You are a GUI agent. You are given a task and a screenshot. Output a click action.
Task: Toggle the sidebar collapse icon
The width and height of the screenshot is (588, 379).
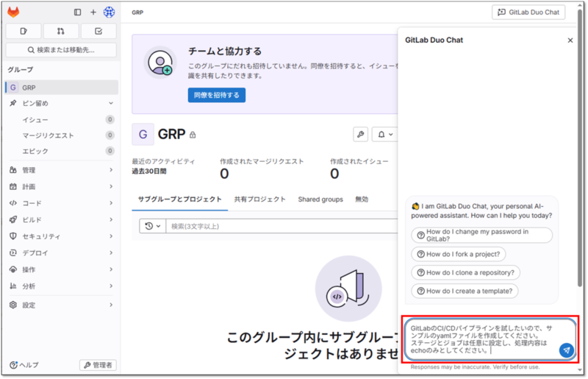coord(78,12)
